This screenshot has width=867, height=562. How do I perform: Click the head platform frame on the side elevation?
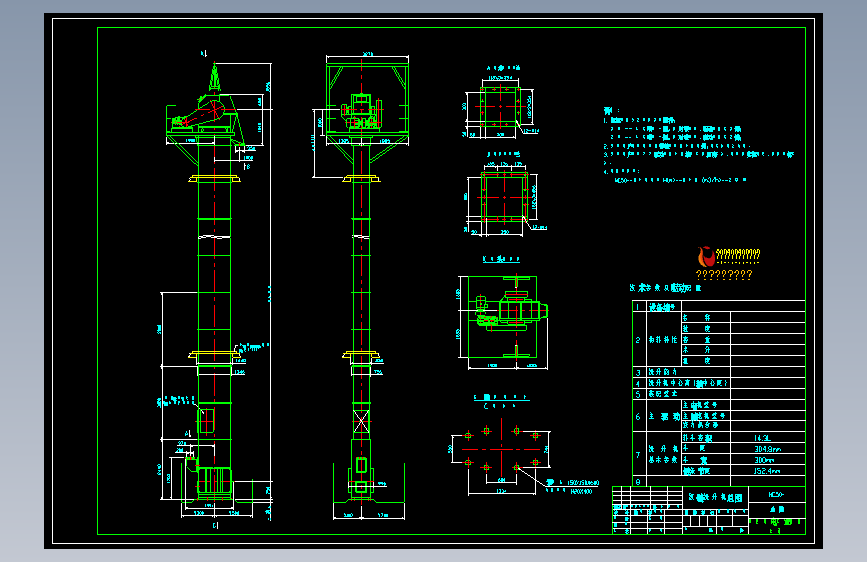[367, 98]
